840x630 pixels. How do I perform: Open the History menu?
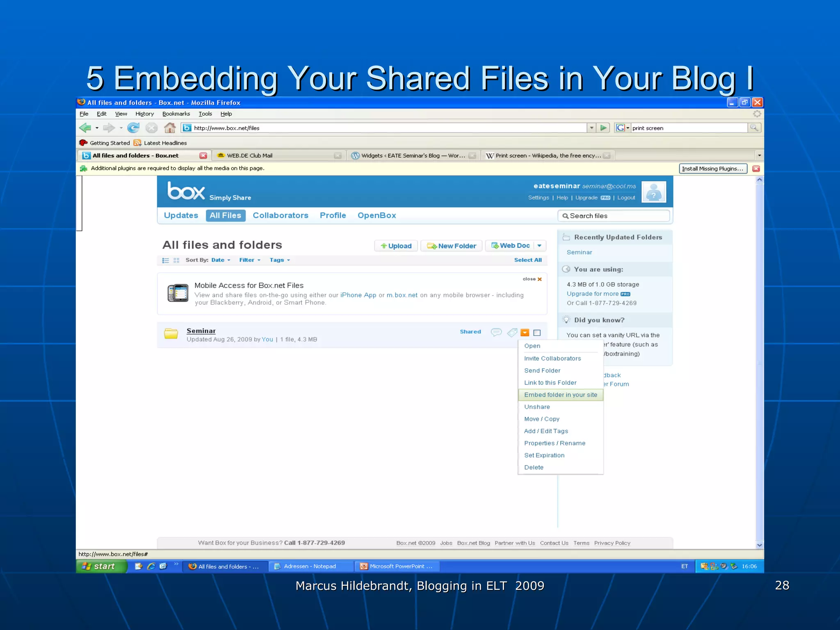click(x=144, y=114)
